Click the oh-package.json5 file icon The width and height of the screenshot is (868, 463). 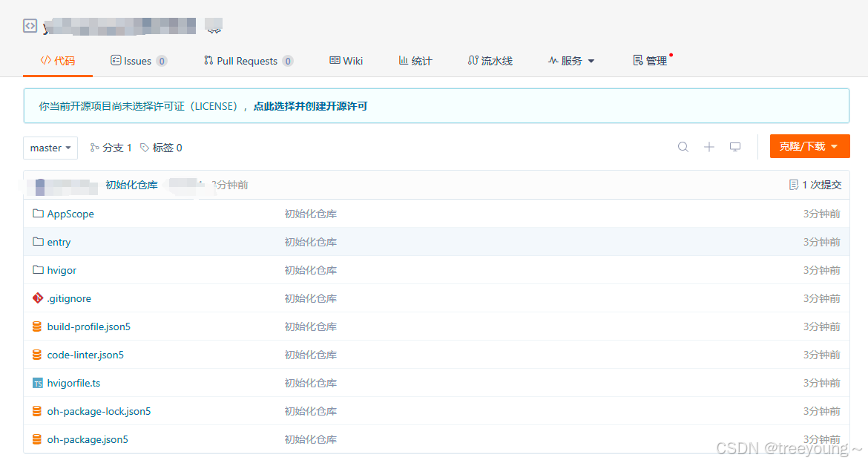pos(37,439)
